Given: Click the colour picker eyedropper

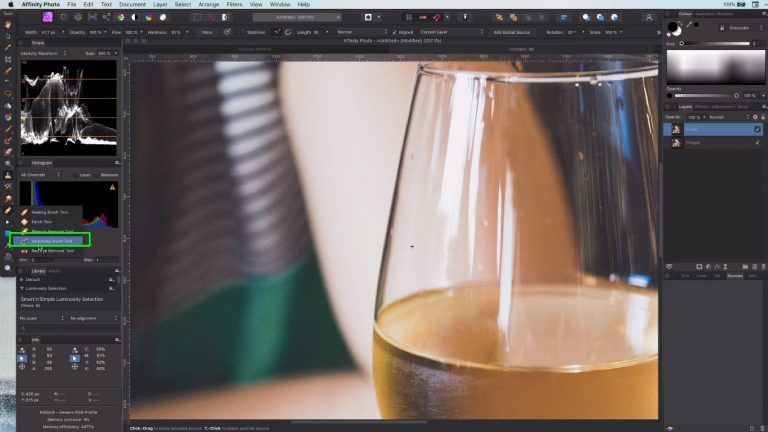Looking at the screenshot, I should click(689, 24).
